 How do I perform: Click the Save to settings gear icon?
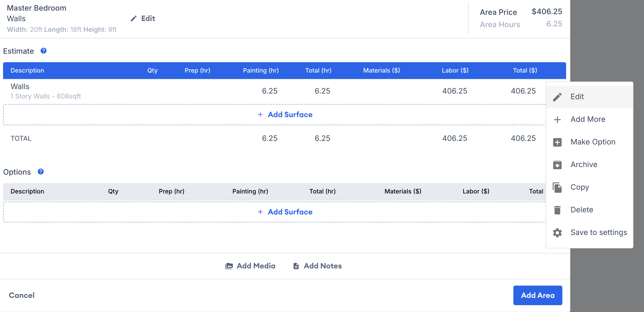tap(557, 233)
